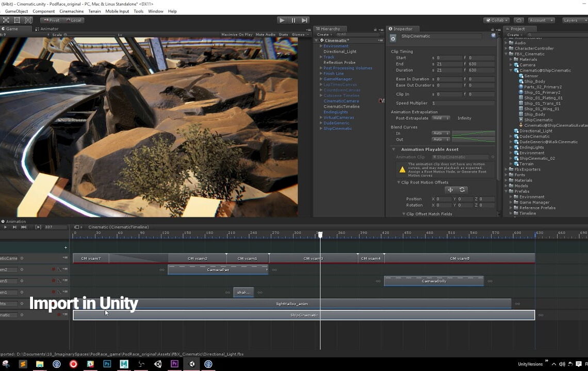Toggle timeline play range mode
588x371 pixels.
point(38,227)
